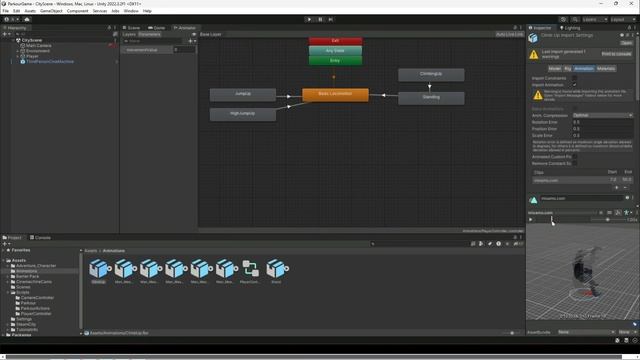This screenshot has height=360, width=640.
Task: Click the plus button to add a clip
Action: pos(616,187)
